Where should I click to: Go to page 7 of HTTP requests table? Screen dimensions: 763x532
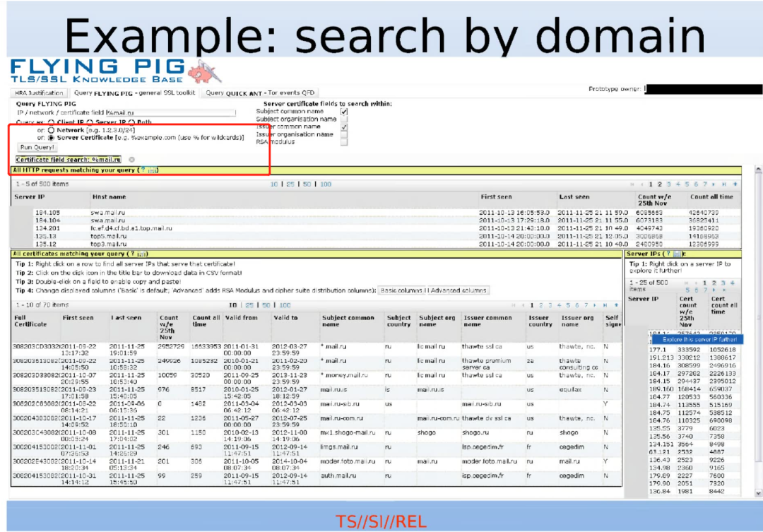point(704,184)
